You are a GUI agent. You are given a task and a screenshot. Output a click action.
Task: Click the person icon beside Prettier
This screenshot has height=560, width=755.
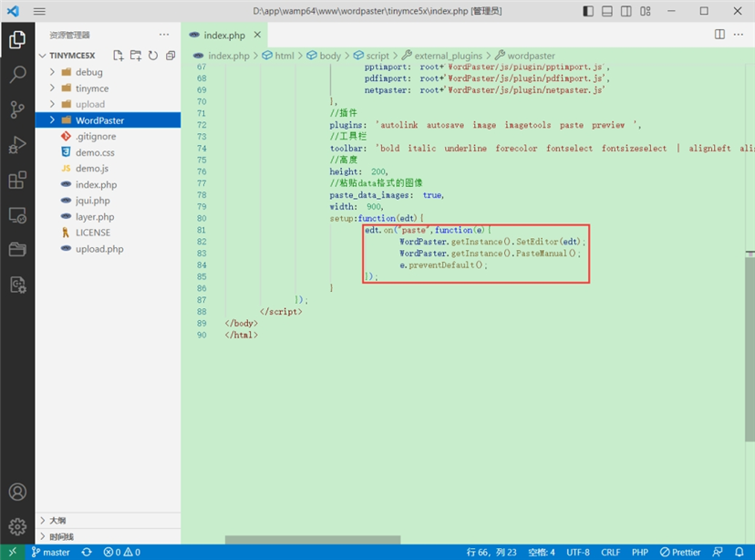[718, 552]
